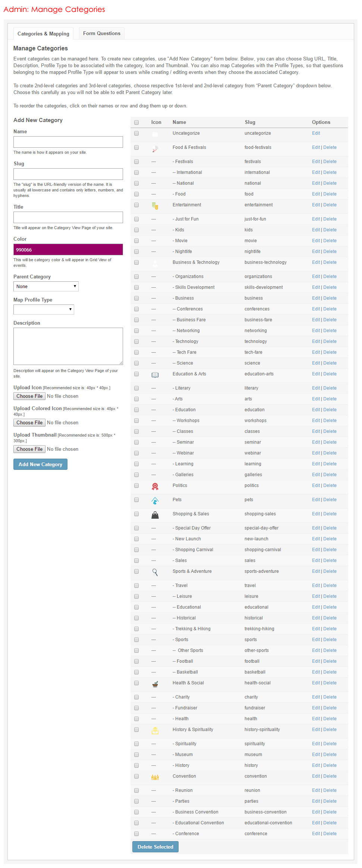Choose a file for Upload Icon
Screen dimensions: 362x868
(x=29, y=396)
